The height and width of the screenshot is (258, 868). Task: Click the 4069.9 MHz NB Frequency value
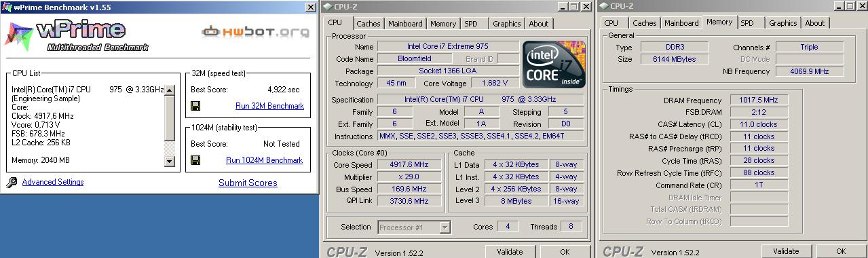[x=809, y=71]
